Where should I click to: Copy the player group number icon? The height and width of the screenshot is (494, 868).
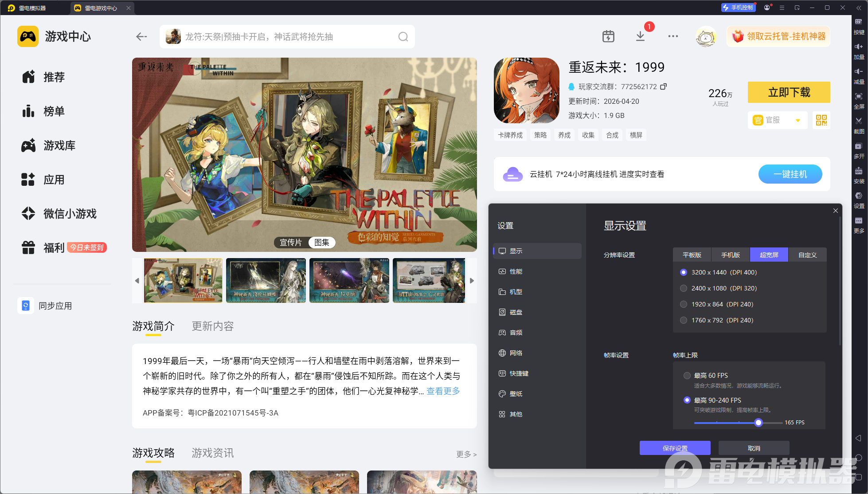(663, 86)
